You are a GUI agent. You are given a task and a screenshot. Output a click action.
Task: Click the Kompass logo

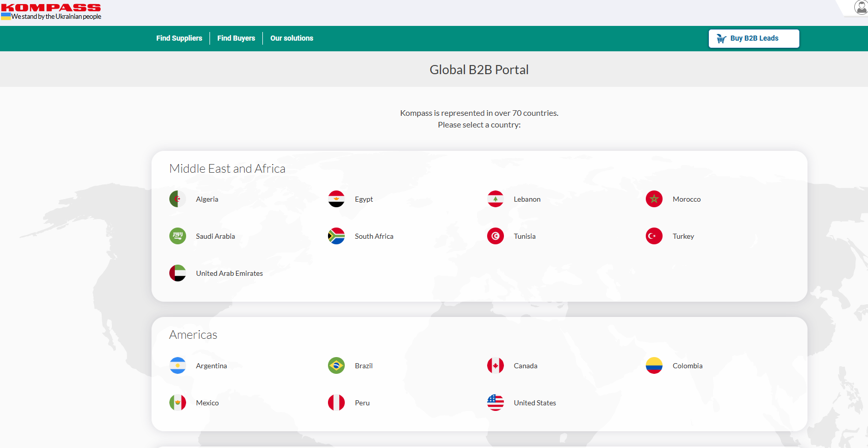point(51,8)
